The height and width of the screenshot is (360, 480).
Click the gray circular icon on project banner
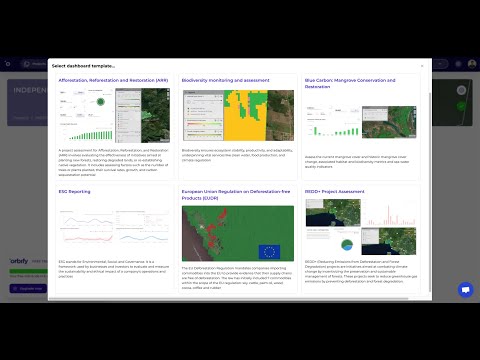click(461, 90)
